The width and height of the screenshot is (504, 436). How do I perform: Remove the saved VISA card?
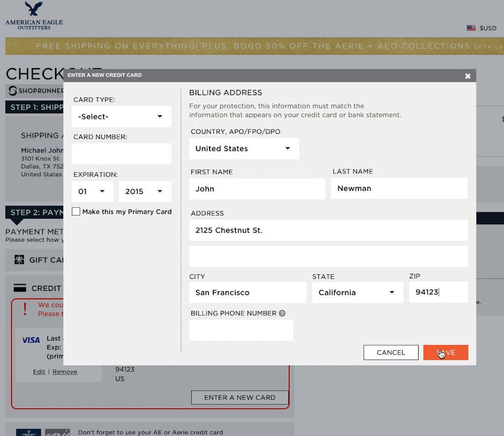(65, 372)
